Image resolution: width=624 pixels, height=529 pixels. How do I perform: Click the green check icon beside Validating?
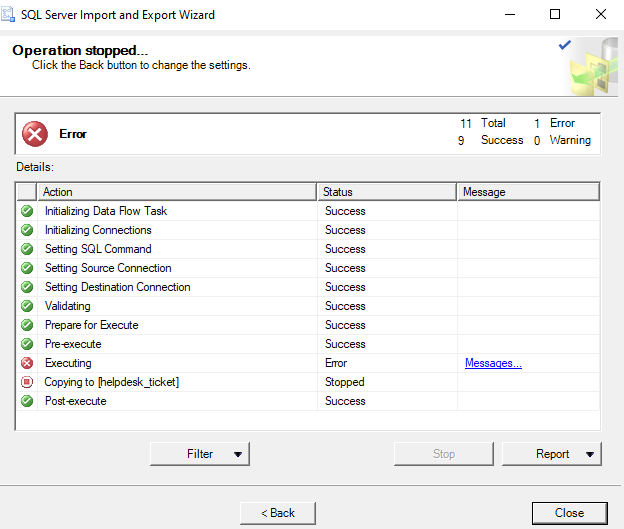coord(27,306)
